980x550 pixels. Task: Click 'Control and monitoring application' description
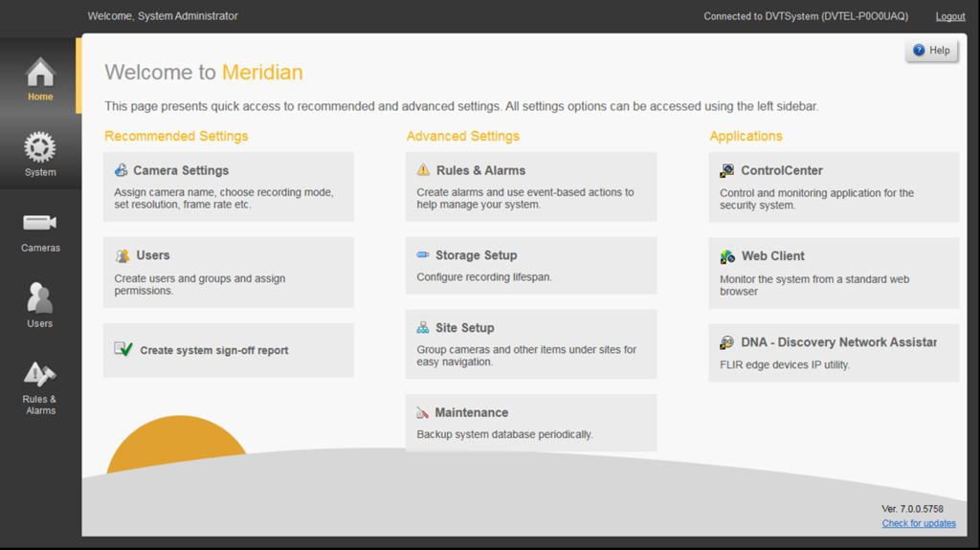(816, 199)
